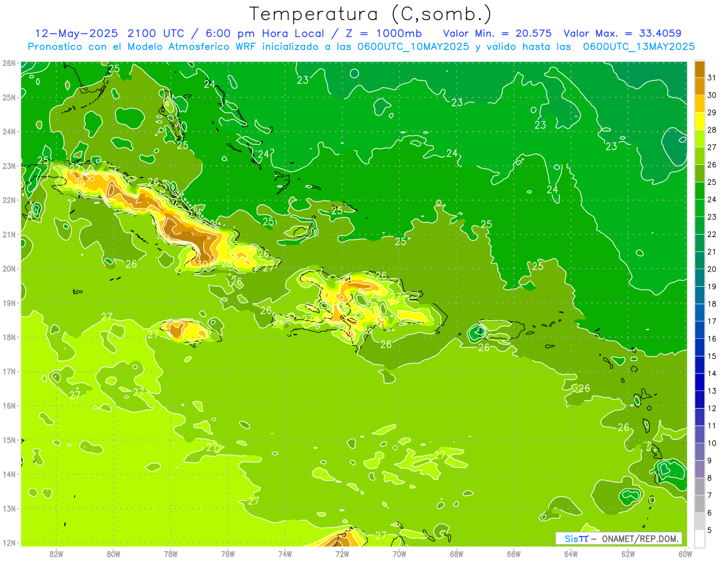Select the legend band between 24 and 25
This screenshot has width=728, height=562.
tap(699, 190)
